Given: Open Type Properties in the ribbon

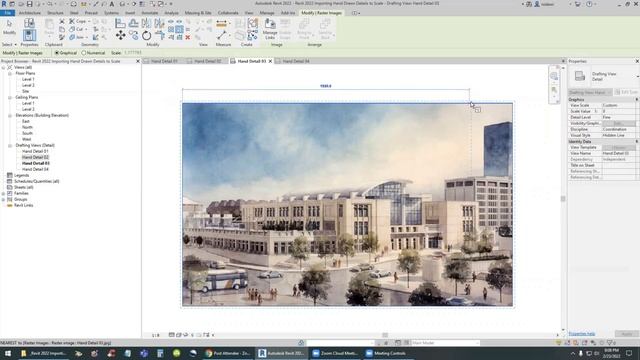Looking at the screenshot, I should point(29,23).
